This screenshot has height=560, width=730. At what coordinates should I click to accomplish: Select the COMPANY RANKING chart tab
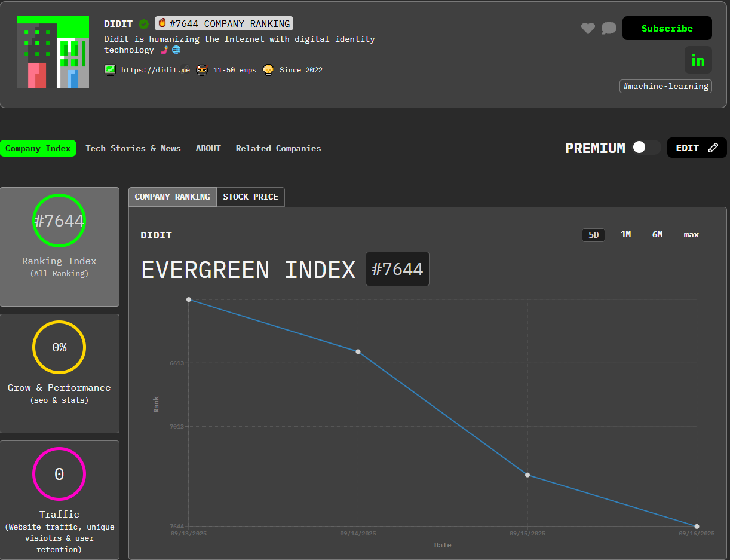coord(172,197)
